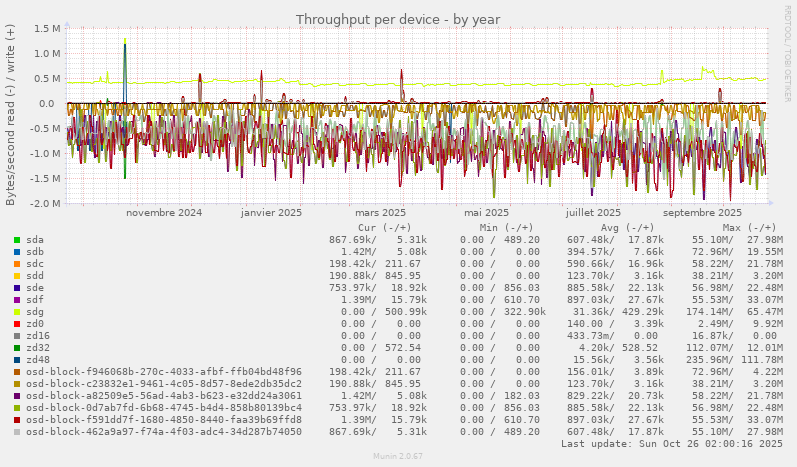The height and width of the screenshot is (467, 797).
Task: Click the blue sdb legend color square
Action: [x=17, y=252]
